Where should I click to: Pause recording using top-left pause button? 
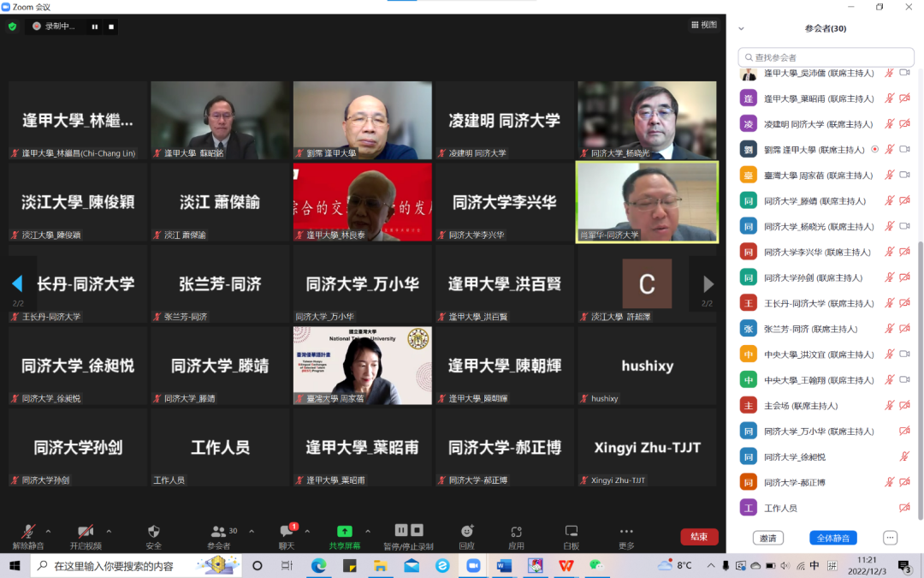[x=95, y=27]
